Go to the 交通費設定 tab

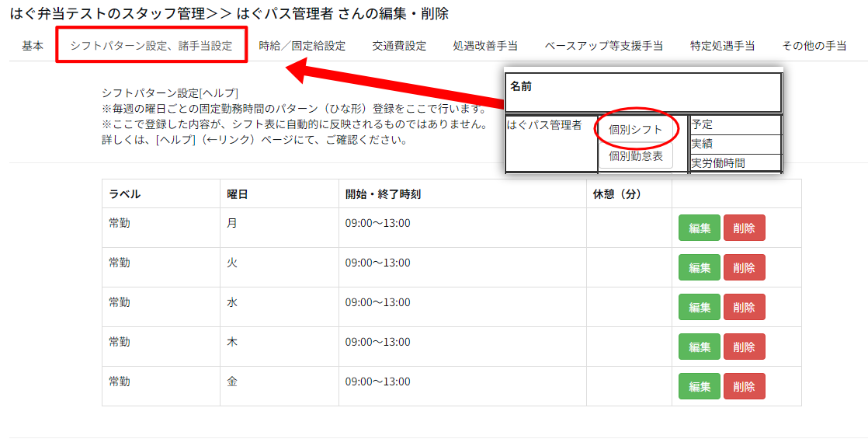pyautogui.click(x=399, y=46)
